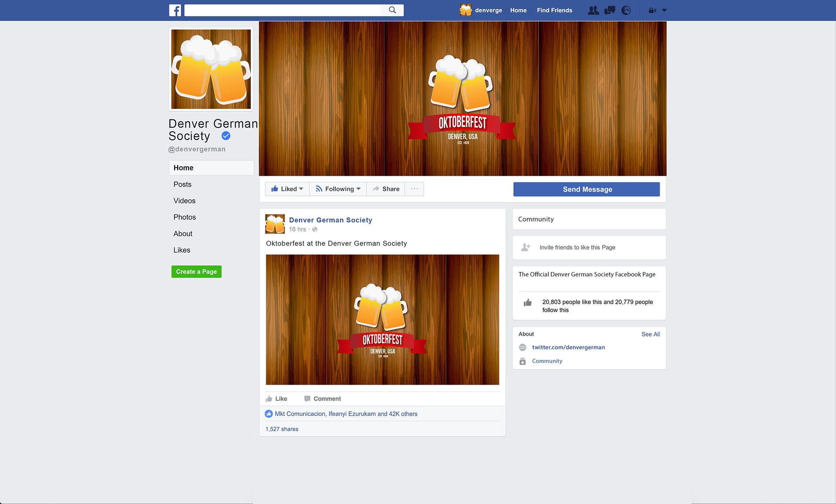Click the blue like reaction icon

coord(269,414)
